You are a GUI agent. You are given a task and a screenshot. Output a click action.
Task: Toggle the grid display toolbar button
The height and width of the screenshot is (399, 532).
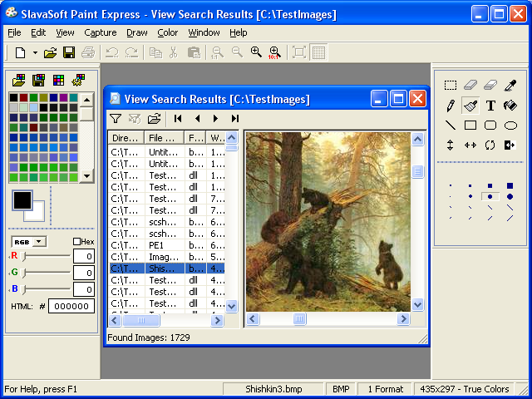318,52
